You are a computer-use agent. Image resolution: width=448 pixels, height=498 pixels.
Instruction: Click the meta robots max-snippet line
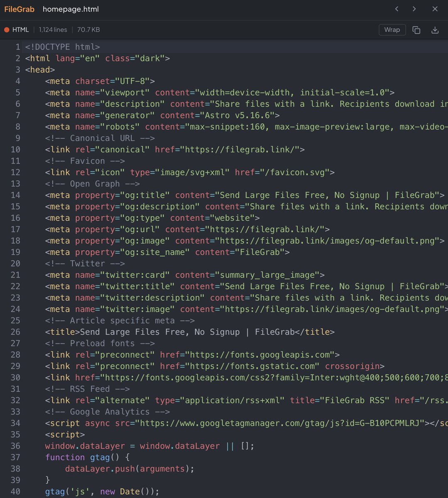[246, 127]
